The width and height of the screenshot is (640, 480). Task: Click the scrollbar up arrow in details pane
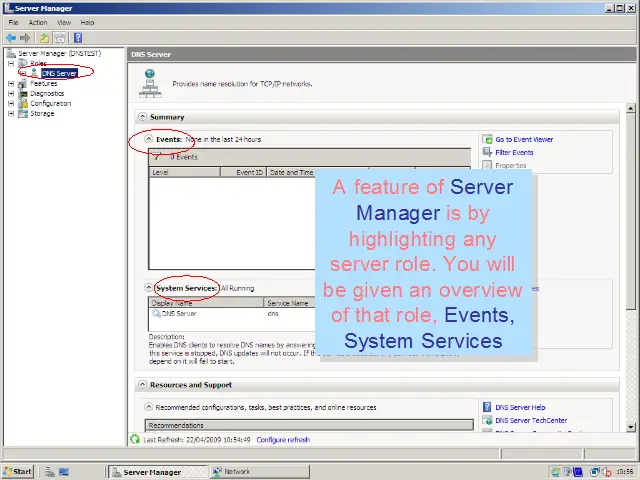click(x=631, y=109)
